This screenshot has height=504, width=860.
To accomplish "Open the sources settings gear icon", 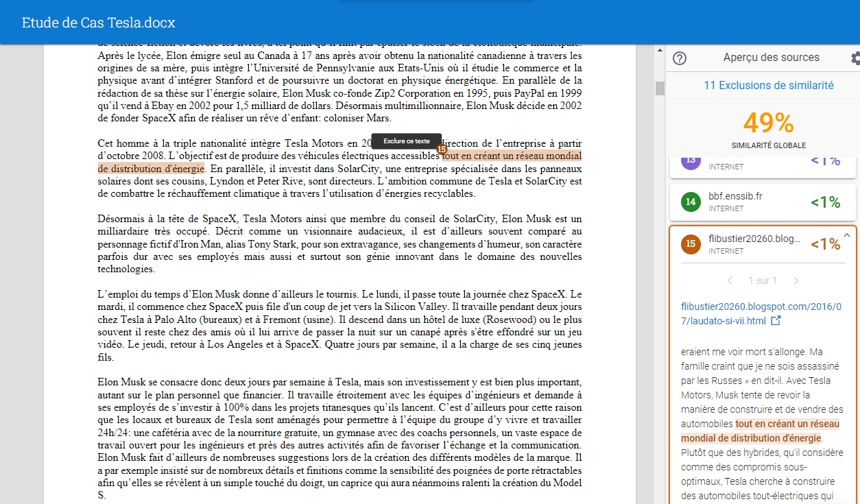I will [x=855, y=58].
